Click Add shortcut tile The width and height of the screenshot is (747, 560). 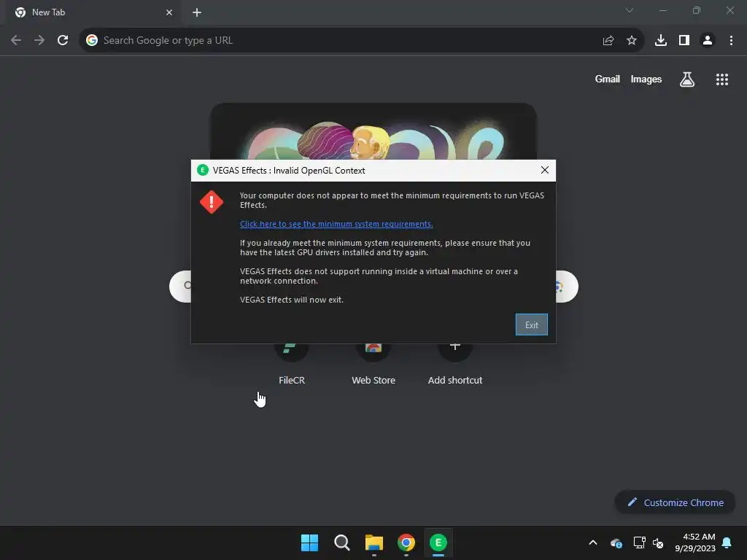coord(455,363)
